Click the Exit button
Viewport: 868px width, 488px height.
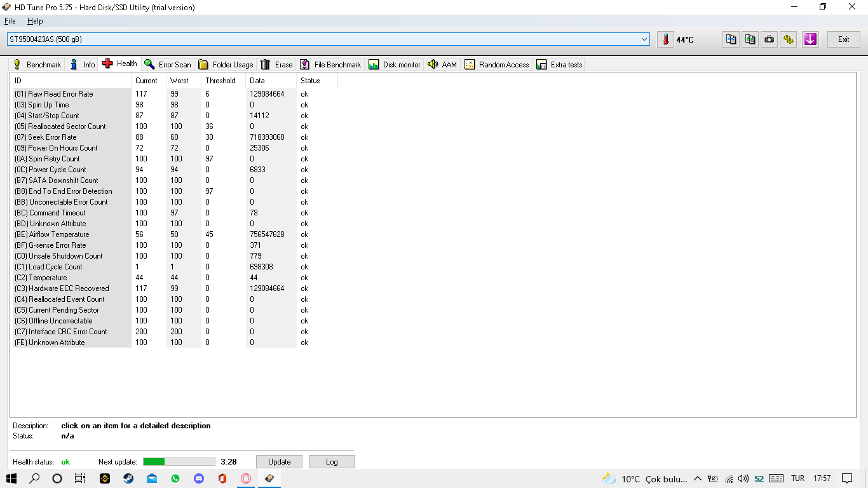844,39
